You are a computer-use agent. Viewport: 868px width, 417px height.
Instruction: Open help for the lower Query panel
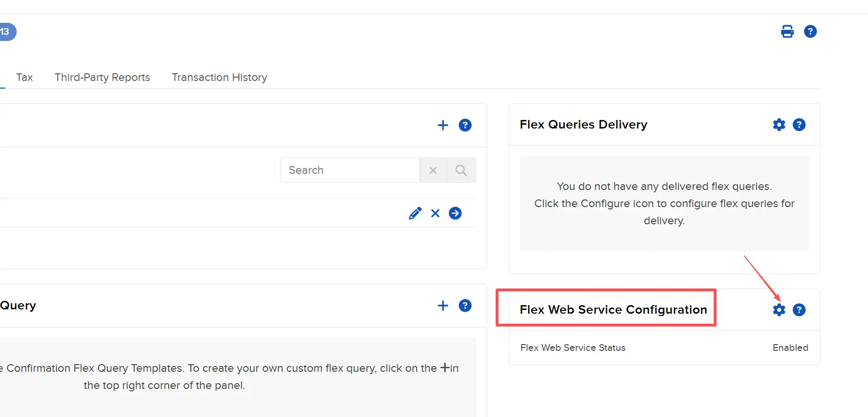pyautogui.click(x=465, y=306)
